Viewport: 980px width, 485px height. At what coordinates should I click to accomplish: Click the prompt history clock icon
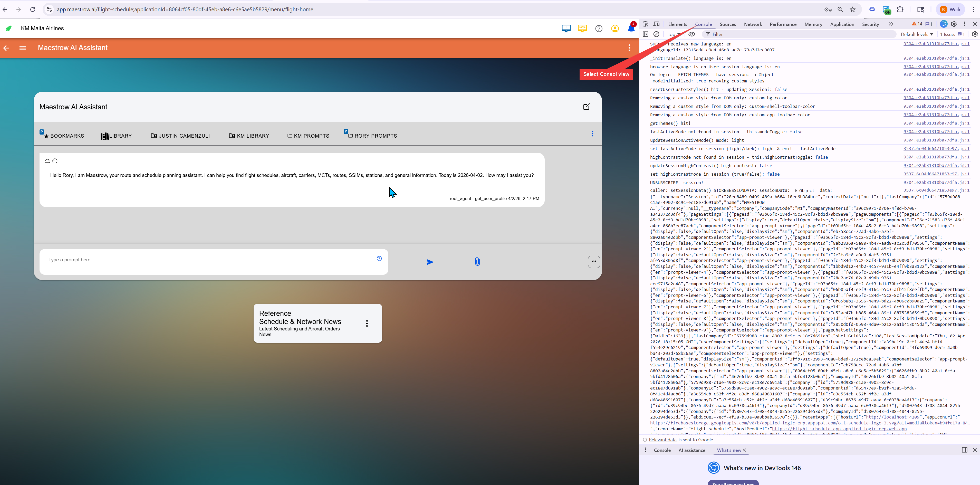pyautogui.click(x=379, y=259)
